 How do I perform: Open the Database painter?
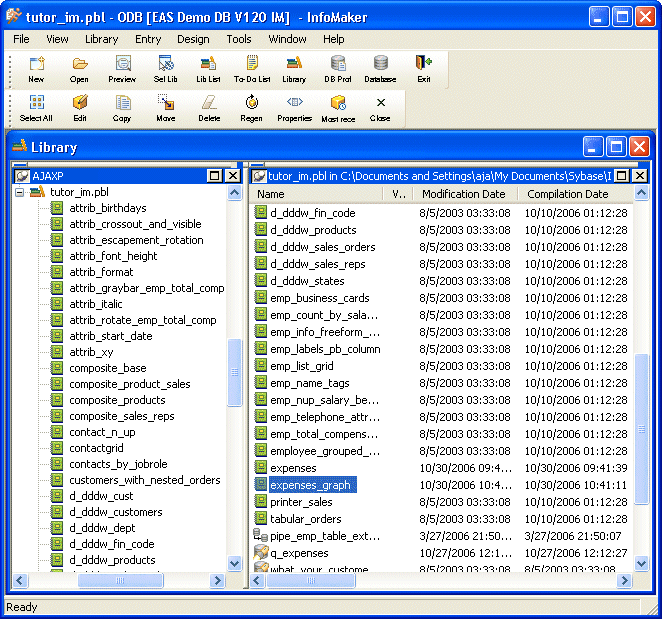[380, 69]
